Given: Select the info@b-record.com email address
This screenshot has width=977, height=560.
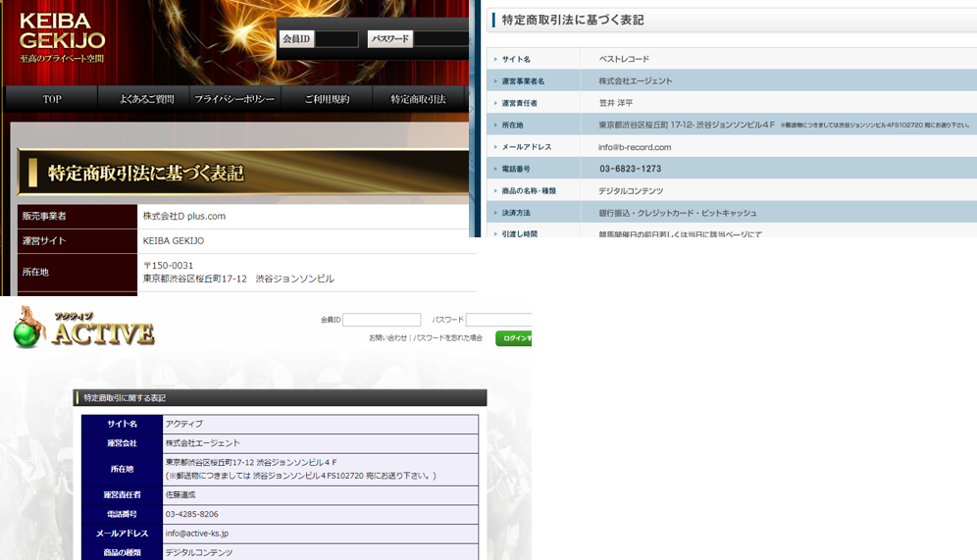Looking at the screenshot, I should (x=635, y=147).
